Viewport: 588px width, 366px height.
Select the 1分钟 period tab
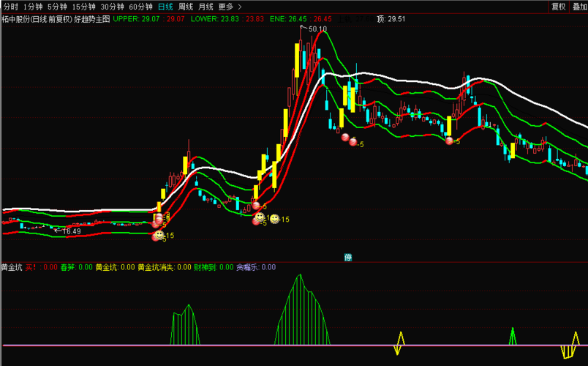coord(33,7)
